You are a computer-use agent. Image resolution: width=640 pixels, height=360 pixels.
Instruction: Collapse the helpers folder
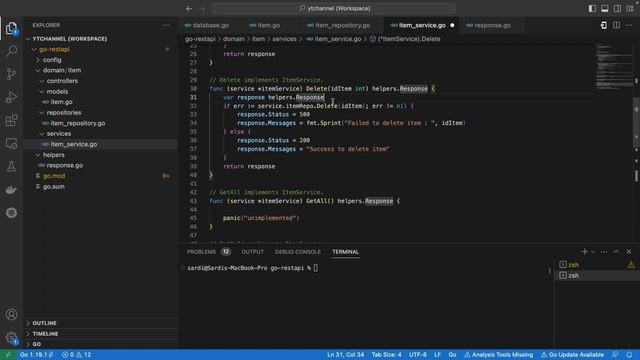pos(100,155)
